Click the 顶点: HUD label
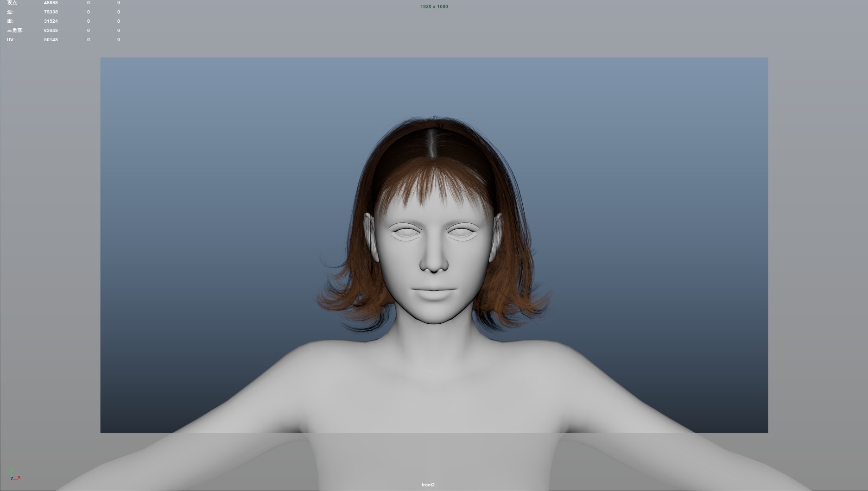This screenshot has width=868, height=491. coord(13,3)
